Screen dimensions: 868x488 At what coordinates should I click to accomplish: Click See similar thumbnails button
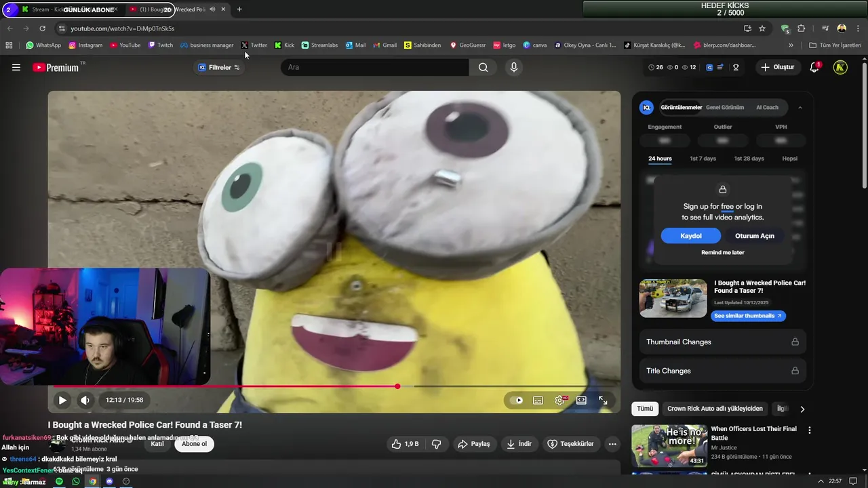748,316
